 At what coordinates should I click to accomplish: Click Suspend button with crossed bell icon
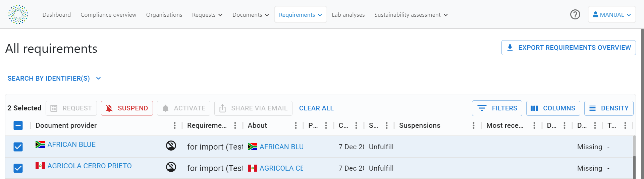pos(127,108)
